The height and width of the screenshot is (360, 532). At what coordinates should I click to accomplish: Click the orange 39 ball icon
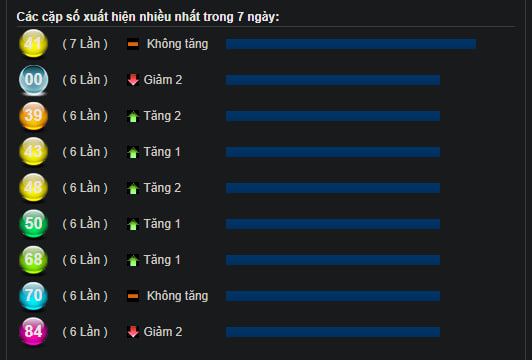tap(33, 116)
